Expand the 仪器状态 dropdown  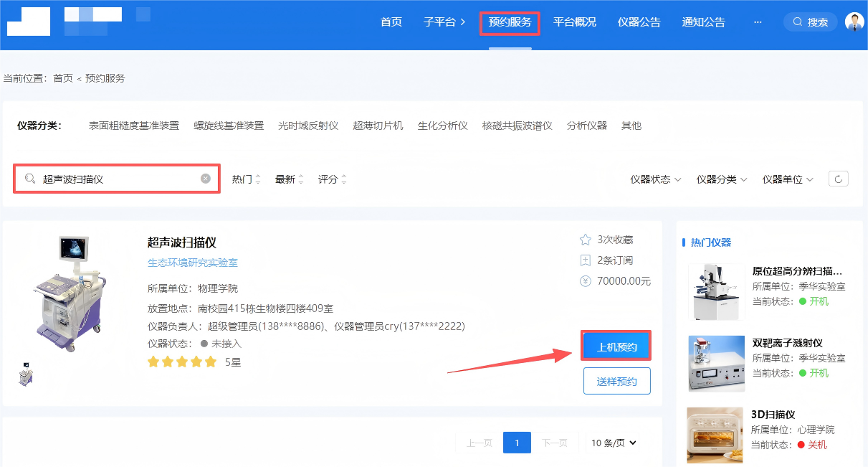(655, 179)
